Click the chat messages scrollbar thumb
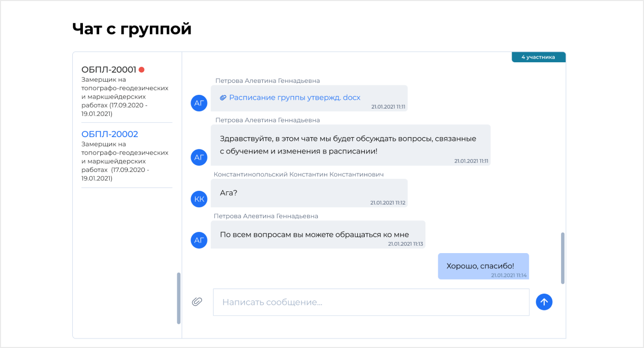 coord(563,258)
